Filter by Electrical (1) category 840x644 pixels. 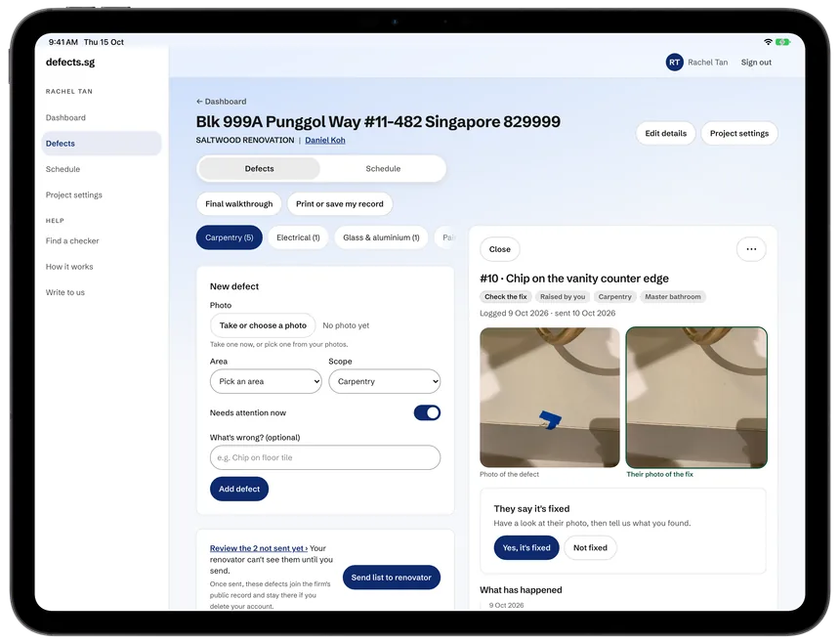pyautogui.click(x=298, y=237)
